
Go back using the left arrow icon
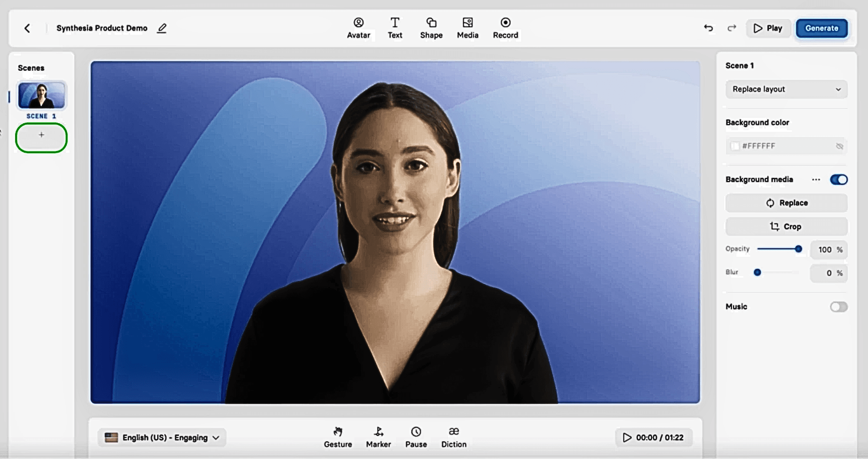point(27,28)
